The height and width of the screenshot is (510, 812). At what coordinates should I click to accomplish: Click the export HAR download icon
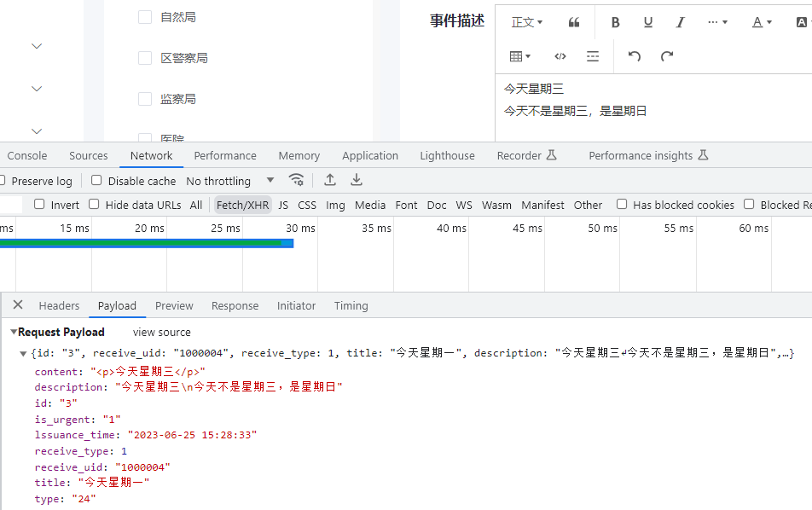(357, 180)
